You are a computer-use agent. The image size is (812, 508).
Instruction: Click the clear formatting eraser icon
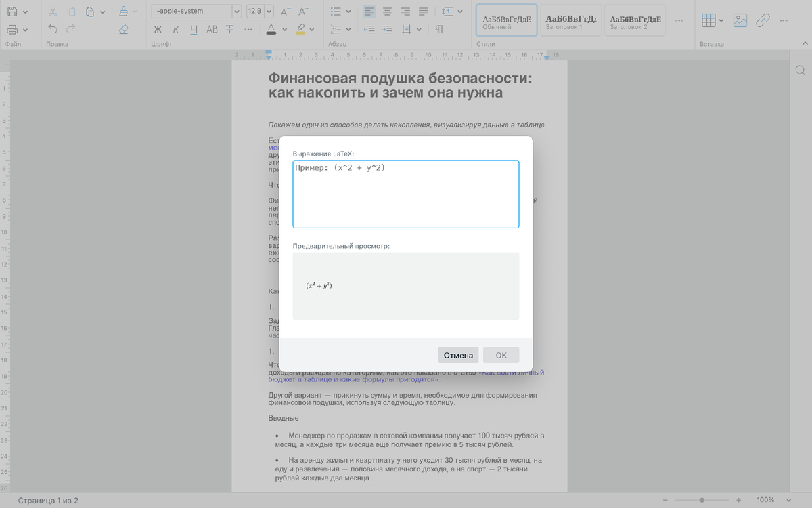(123, 30)
